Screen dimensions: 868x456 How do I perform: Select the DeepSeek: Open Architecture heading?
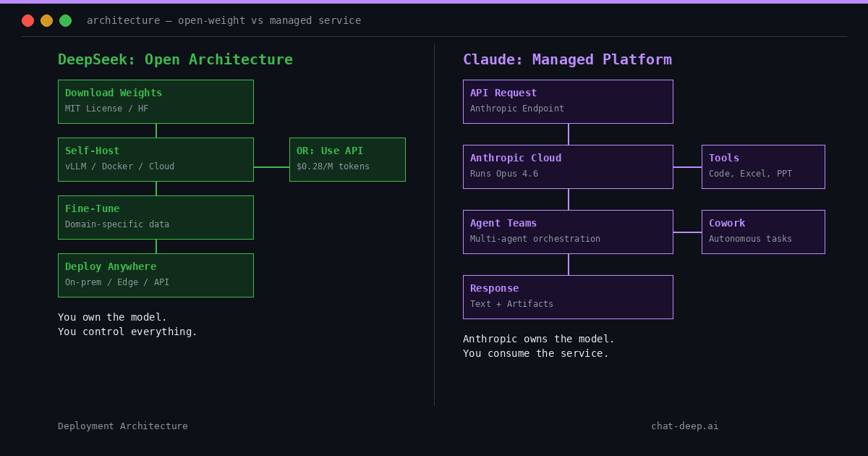tap(176, 59)
